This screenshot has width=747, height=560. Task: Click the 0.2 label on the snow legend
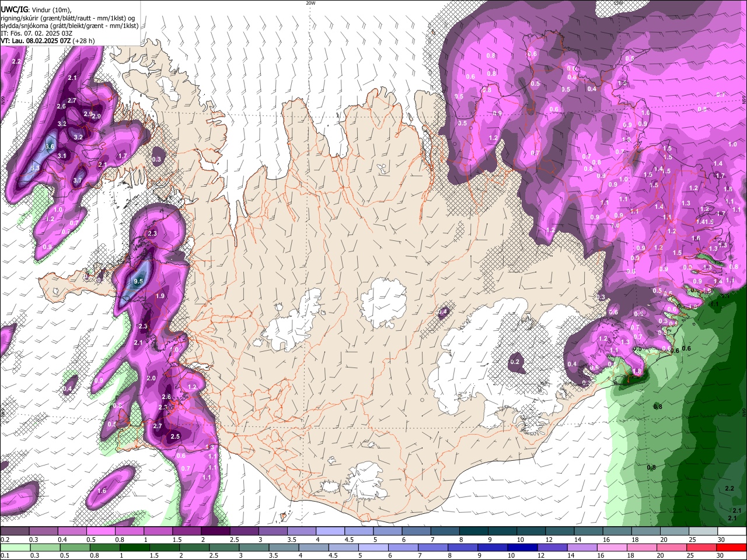(5, 540)
